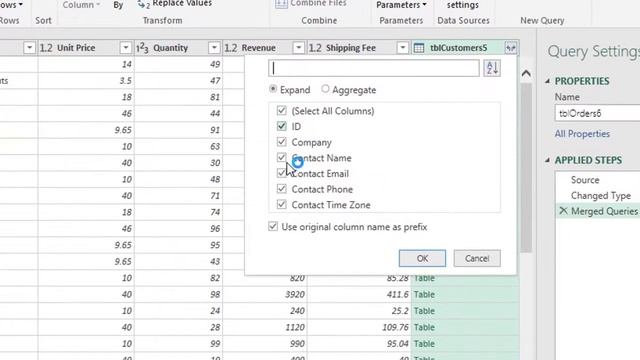Open filter dropdown left of Unit Price
The height and width of the screenshot is (360, 640).
(29, 48)
